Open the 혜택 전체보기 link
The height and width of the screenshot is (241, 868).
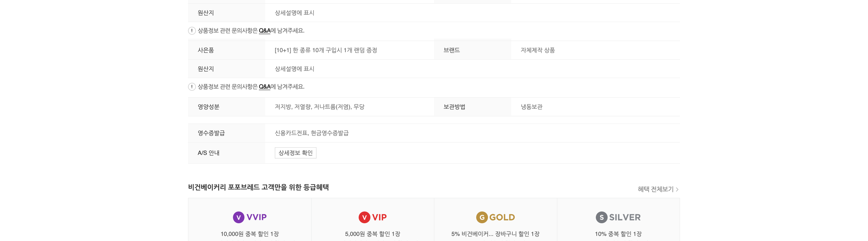[658, 189]
